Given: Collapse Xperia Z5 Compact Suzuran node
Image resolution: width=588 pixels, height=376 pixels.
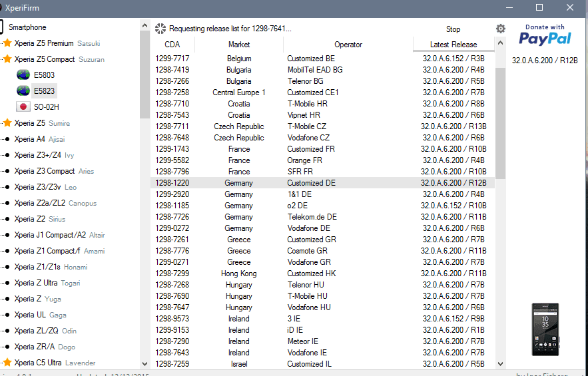Looking at the screenshot, I should tap(59, 59).
